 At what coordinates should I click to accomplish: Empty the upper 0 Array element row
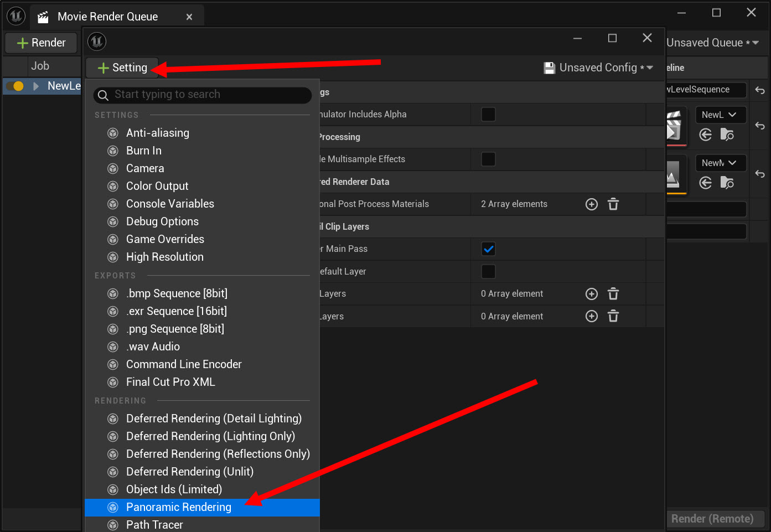pos(613,294)
